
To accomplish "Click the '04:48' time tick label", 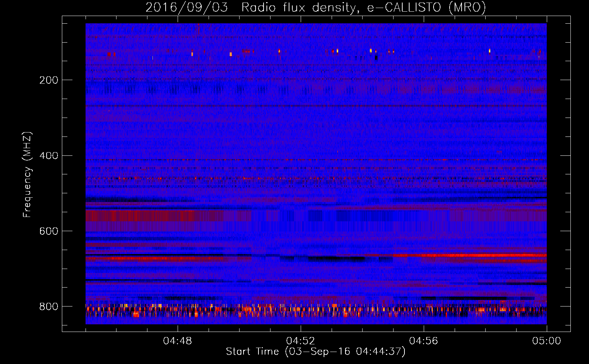I will point(178,341).
